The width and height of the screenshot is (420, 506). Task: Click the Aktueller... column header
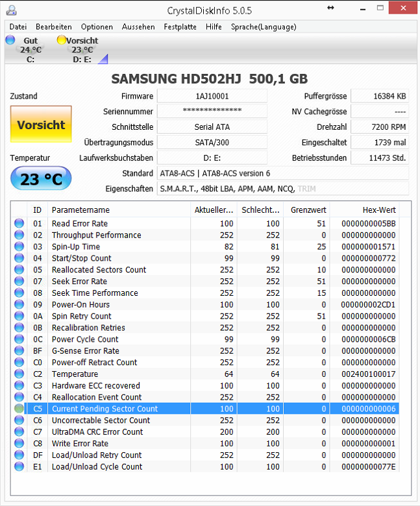tap(214, 210)
